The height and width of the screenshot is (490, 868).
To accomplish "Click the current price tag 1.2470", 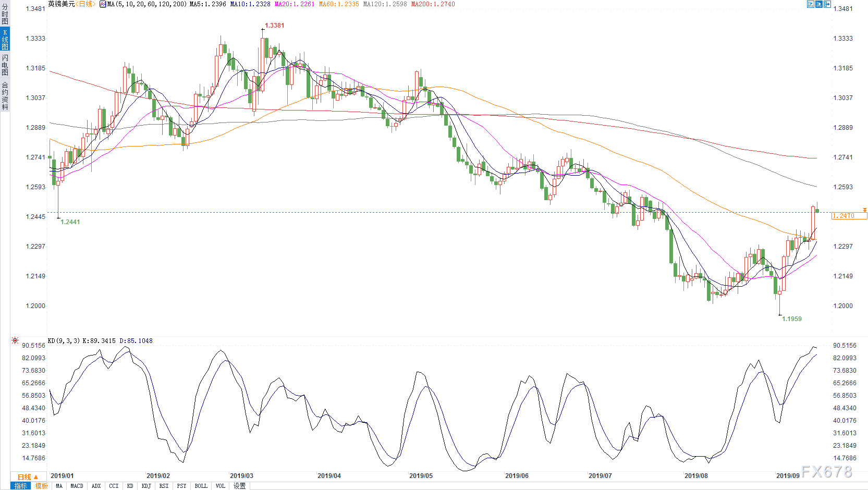I will click(849, 216).
